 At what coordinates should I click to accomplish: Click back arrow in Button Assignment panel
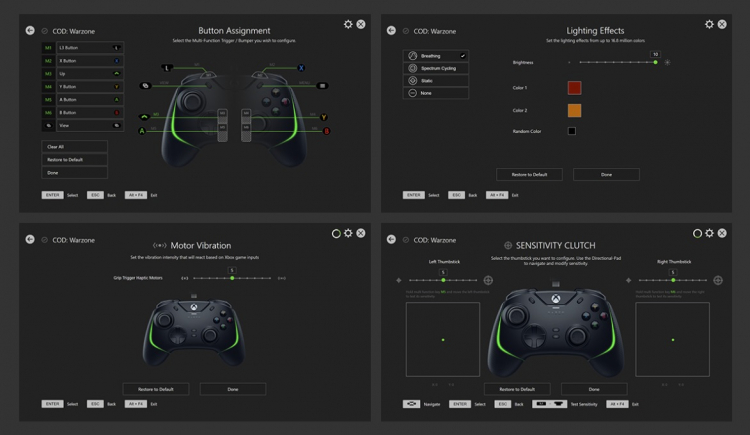point(30,31)
